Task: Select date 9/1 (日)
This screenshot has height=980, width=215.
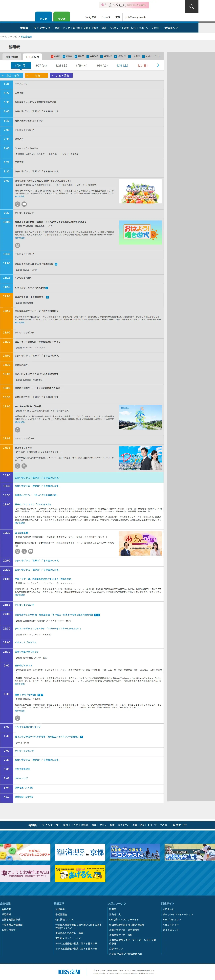Action: (x=143, y=66)
